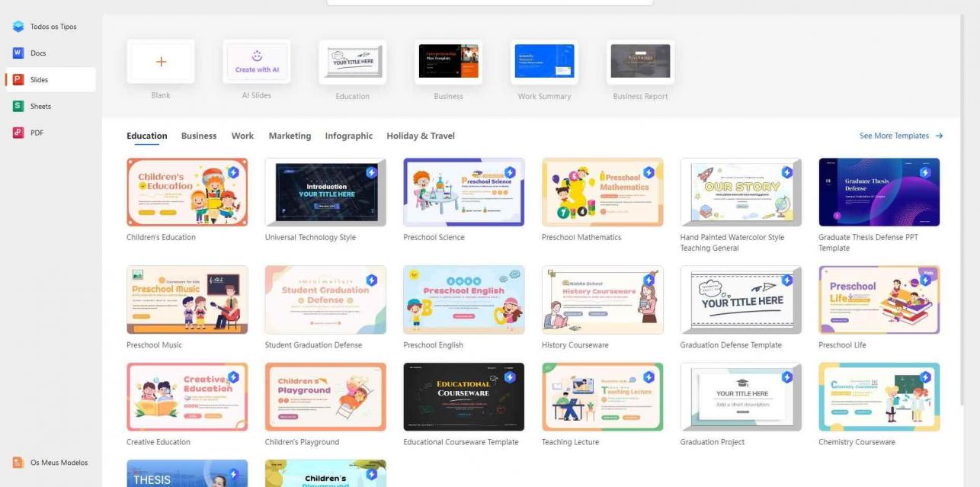This screenshot has height=487, width=980.
Task: Select Todos os Tipos in sidebar
Action: (x=53, y=27)
